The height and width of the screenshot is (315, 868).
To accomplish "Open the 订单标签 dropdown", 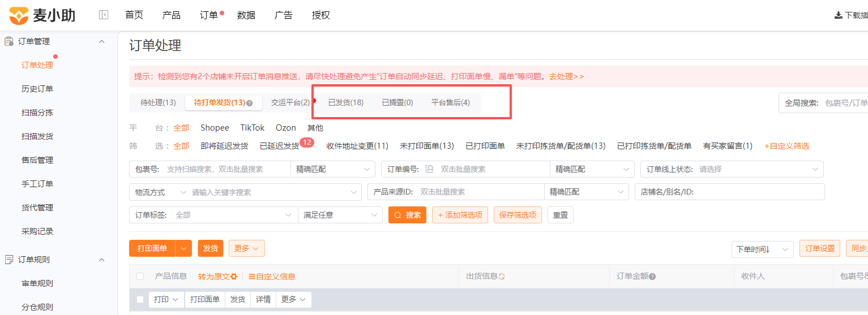I will coord(213,215).
